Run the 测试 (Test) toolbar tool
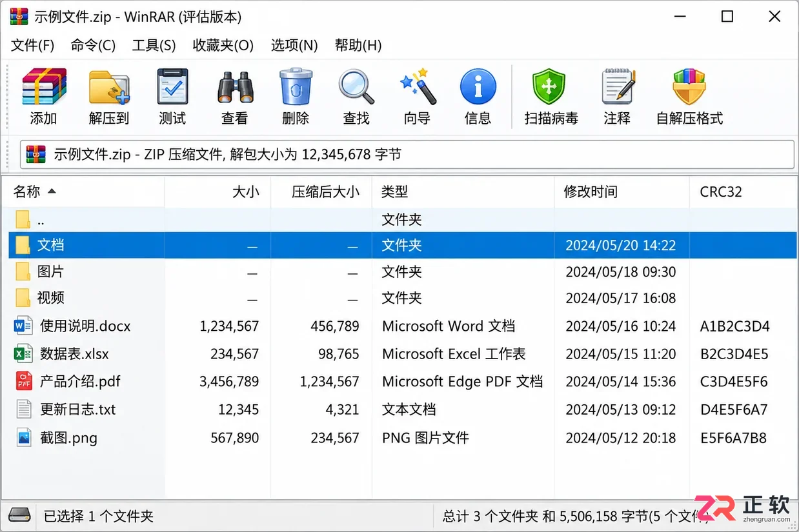 pos(172,87)
